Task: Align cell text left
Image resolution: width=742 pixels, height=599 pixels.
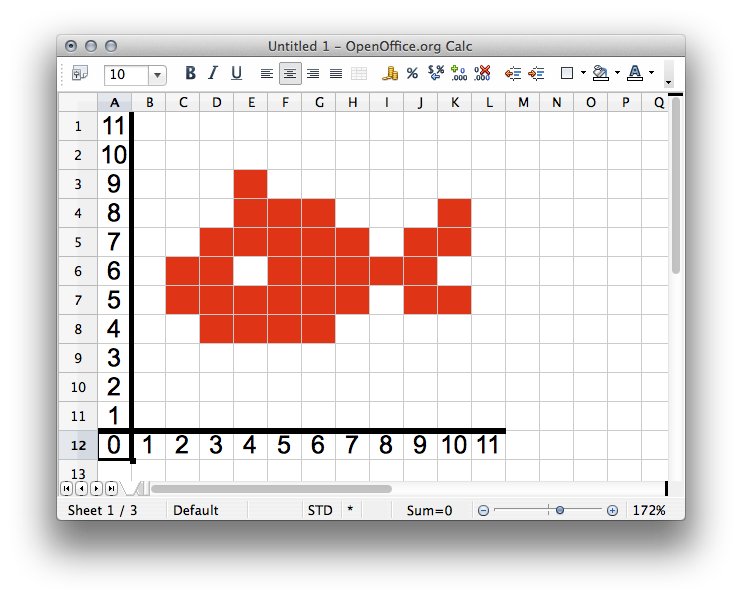Action: click(x=267, y=74)
